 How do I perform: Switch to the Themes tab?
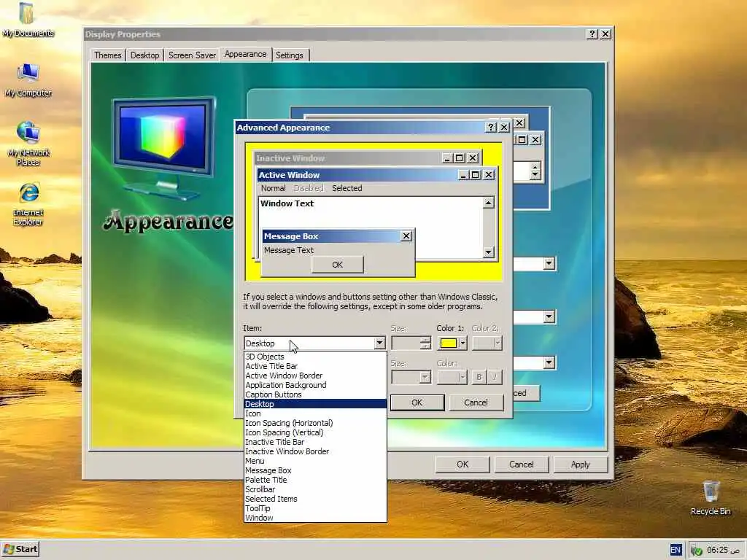(x=108, y=55)
